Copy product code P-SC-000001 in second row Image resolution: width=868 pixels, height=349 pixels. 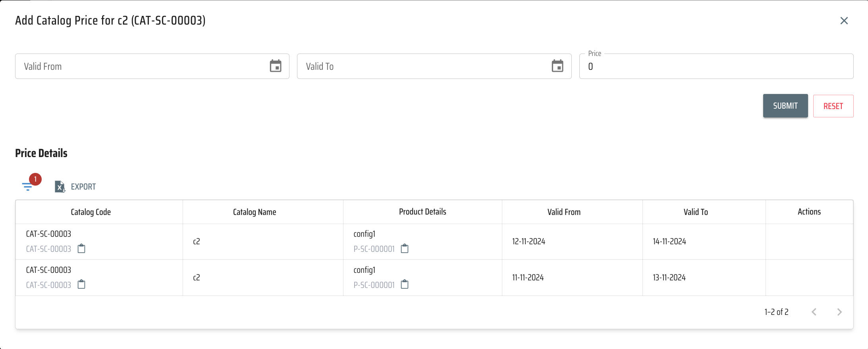click(x=405, y=284)
